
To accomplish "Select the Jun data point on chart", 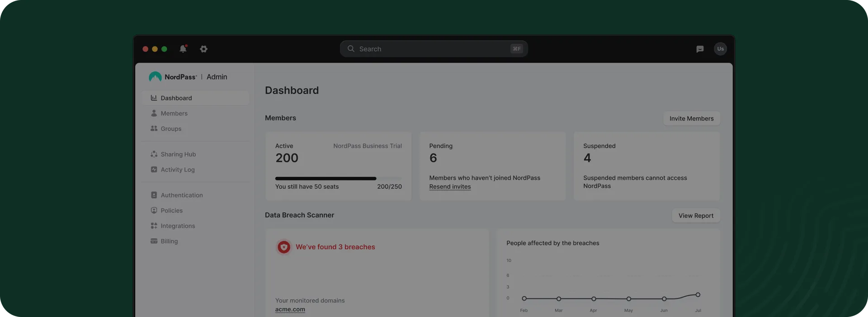I will click(664, 299).
